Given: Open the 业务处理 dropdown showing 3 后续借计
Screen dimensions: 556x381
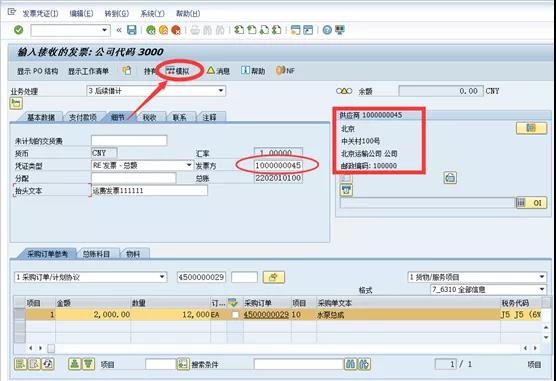Looking at the screenshot, I should (x=156, y=91).
